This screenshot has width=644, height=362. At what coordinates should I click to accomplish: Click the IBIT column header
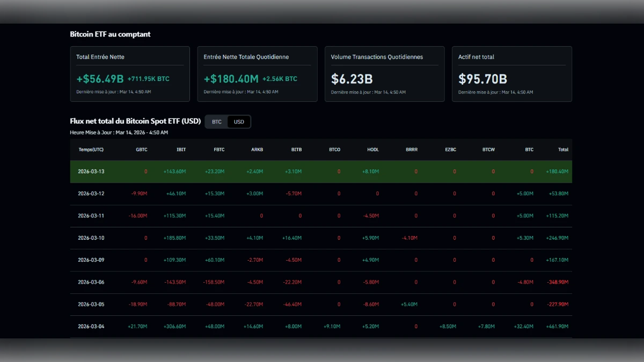pos(181,150)
